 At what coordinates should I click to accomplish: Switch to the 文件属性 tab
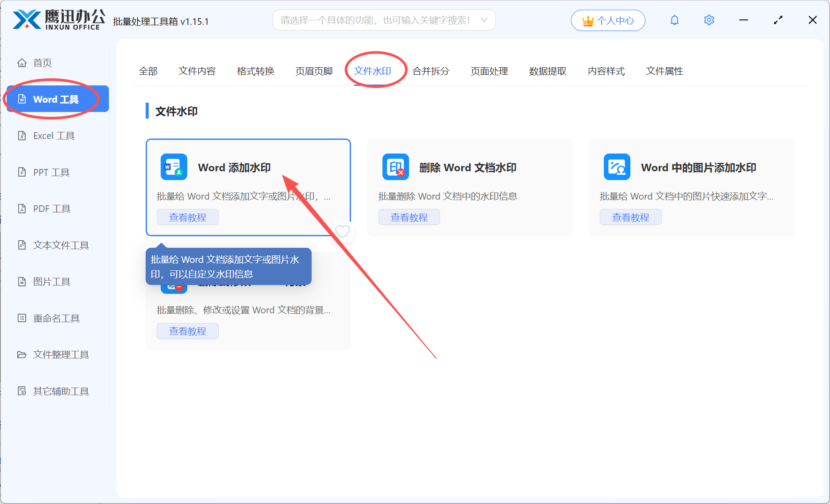point(664,71)
